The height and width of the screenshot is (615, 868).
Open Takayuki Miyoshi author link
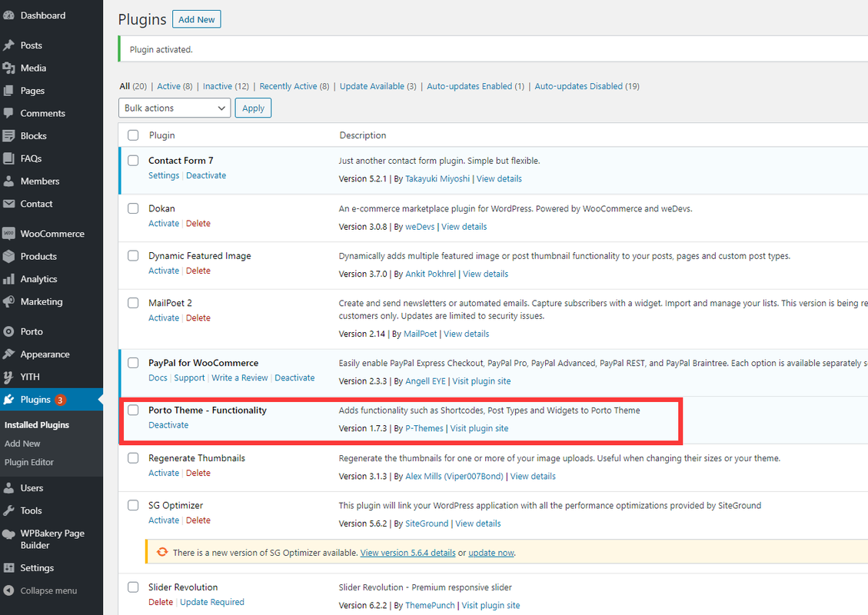[x=437, y=179]
